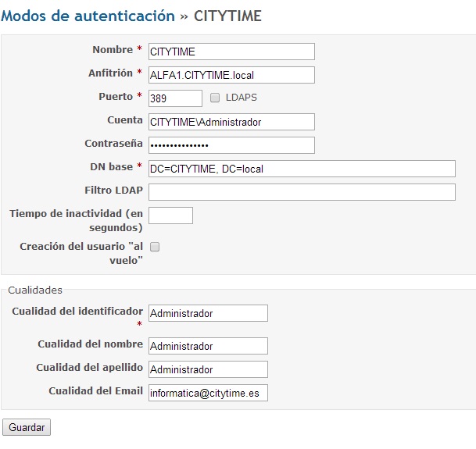Screen dimensions: 476x449
Task: Click the LDAPS label text
Action: click(x=242, y=98)
